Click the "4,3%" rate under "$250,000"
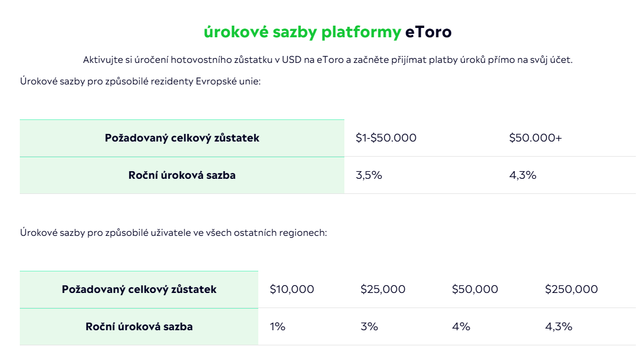This screenshot has height=364, width=644. (558, 327)
